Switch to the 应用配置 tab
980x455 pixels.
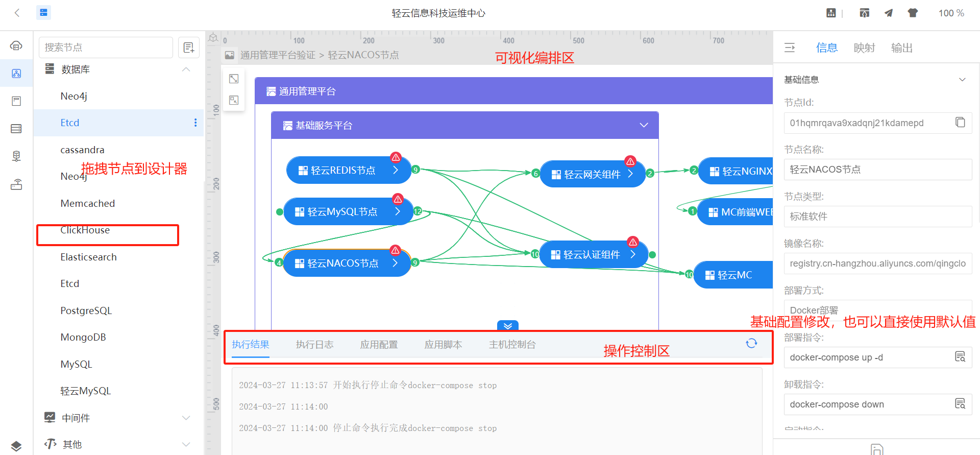tap(379, 345)
